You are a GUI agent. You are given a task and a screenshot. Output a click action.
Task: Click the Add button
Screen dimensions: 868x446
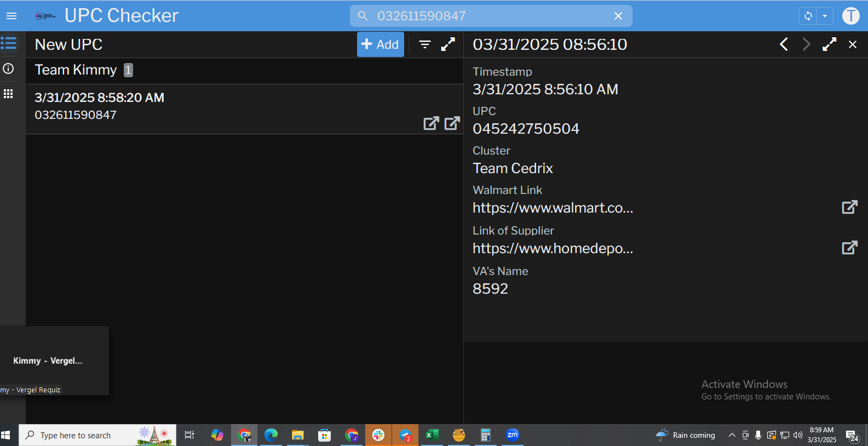click(x=380, y=44)
